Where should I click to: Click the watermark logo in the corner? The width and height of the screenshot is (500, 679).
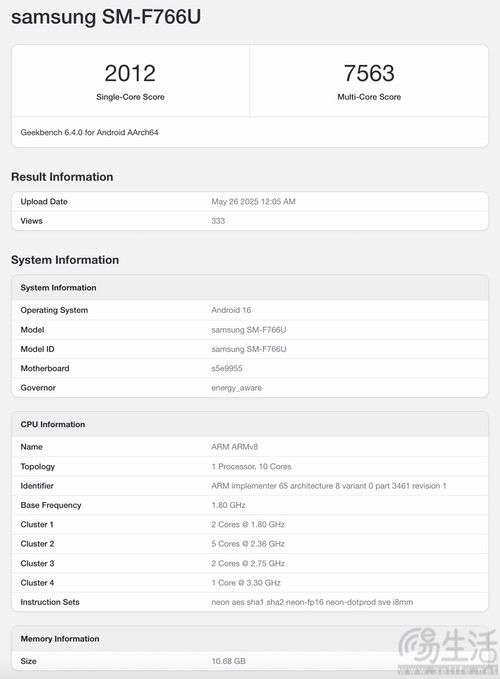[x=448, y=651]
